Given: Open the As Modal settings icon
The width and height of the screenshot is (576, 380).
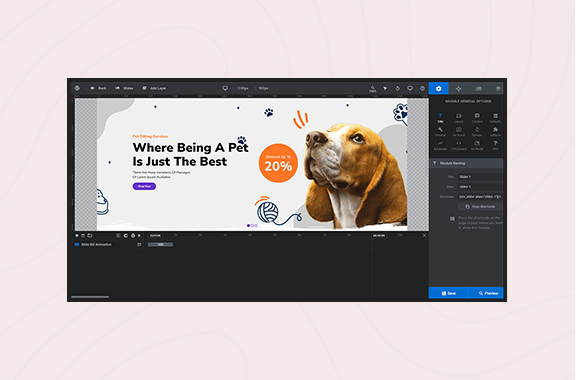Looking at the screenshot, I should [x=477, y=146].
